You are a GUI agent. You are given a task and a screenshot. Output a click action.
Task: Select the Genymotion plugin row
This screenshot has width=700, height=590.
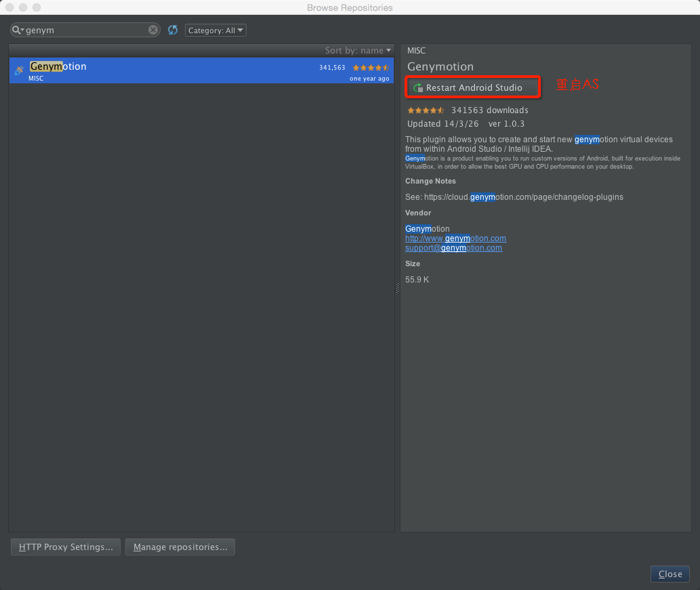(x=201, y=70)
